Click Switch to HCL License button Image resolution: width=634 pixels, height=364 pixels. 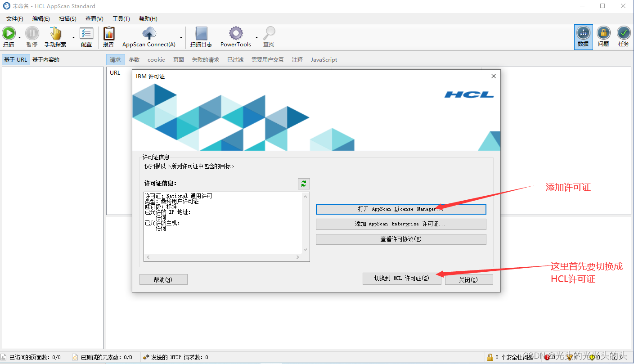pyautogui.click(x=402, y=279)
